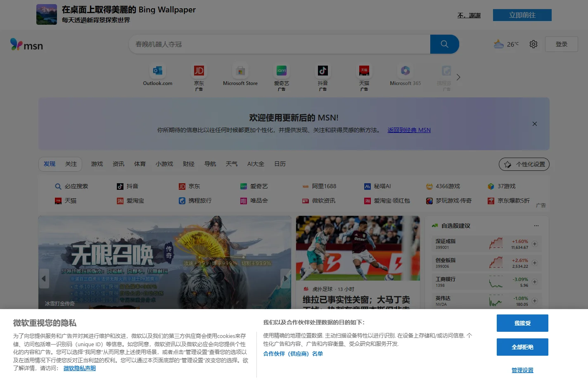
Task: Open the Microsoft 365 shortcut icon
Action: click(405, 71)
